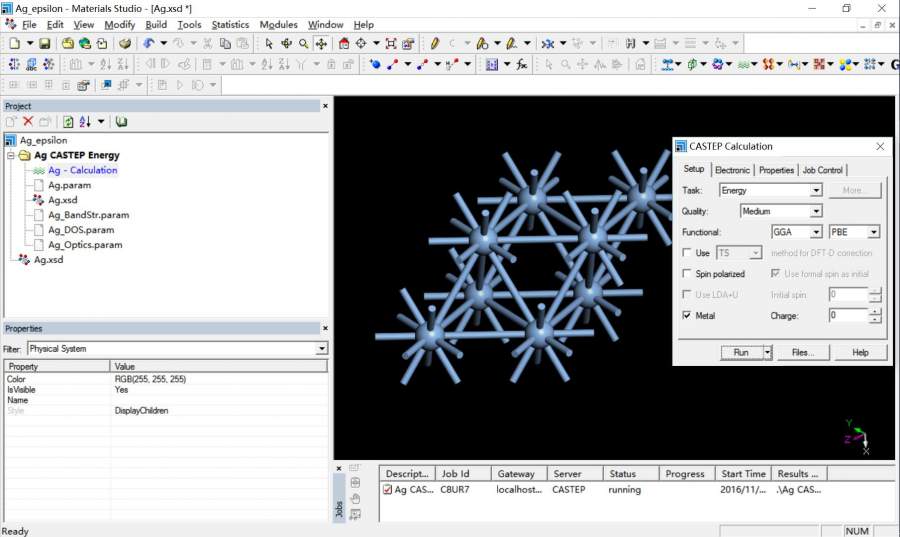900x537 pixels.
Task: Select Ag_BandStr.param in project tree
Action: coord(88,215)
